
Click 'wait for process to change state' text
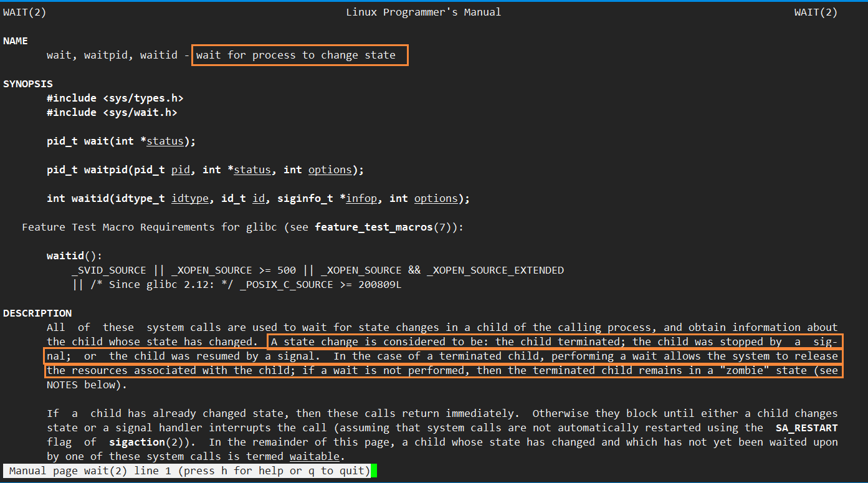tap(296, 55)
